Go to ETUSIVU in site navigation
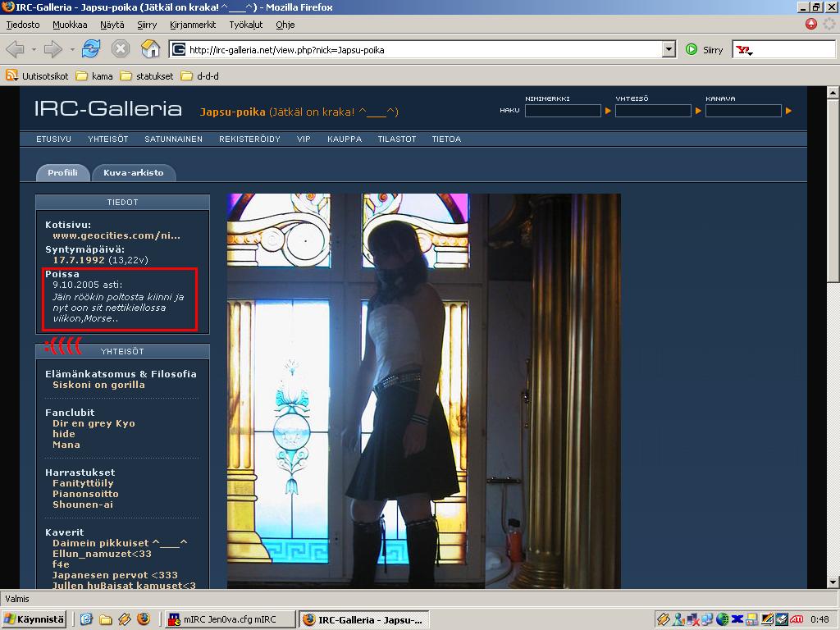This screenshot has width=840, height=630. coord(53,139)
